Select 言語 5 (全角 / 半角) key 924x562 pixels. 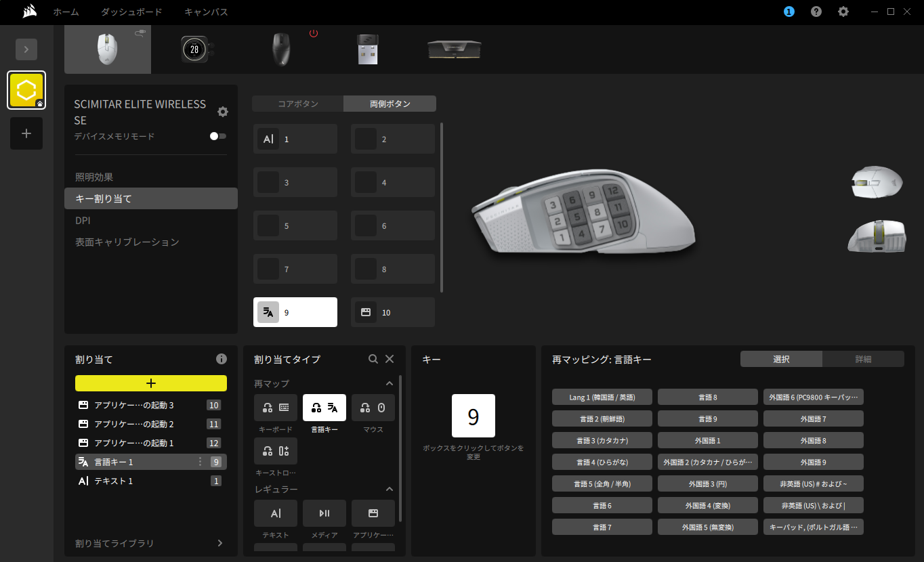tap(602, 483)
